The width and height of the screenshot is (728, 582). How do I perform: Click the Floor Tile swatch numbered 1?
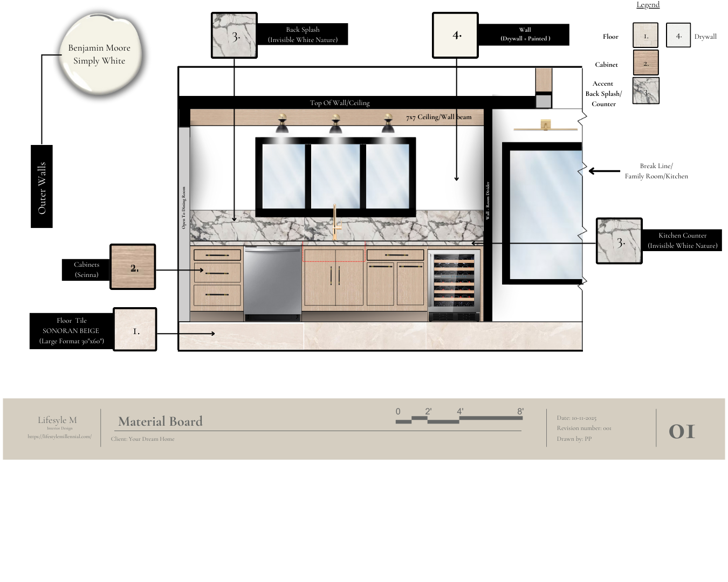tap(135, 329)
